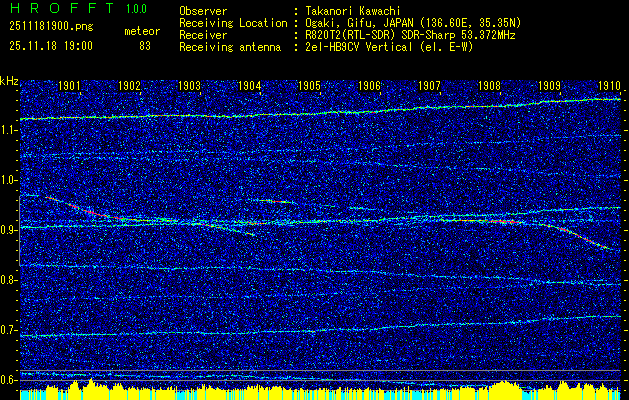Click the 1.0 kHz axis label
The height and width of the screenshot is (400, 629).
(x=10, y=180)
